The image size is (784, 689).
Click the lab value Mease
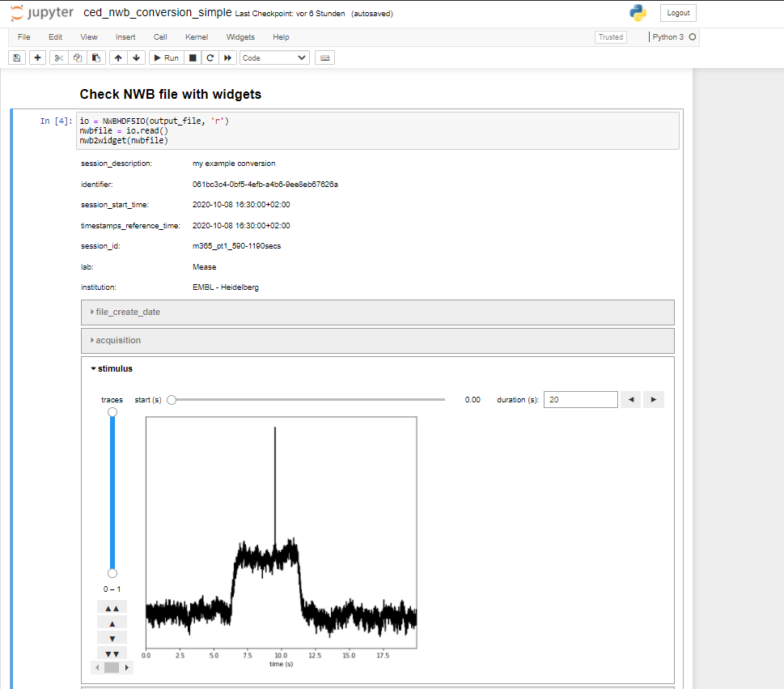[204, 267]
